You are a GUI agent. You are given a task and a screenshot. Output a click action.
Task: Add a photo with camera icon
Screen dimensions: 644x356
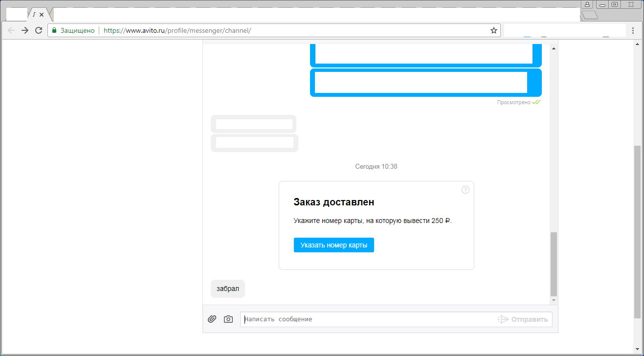(228, 319)
